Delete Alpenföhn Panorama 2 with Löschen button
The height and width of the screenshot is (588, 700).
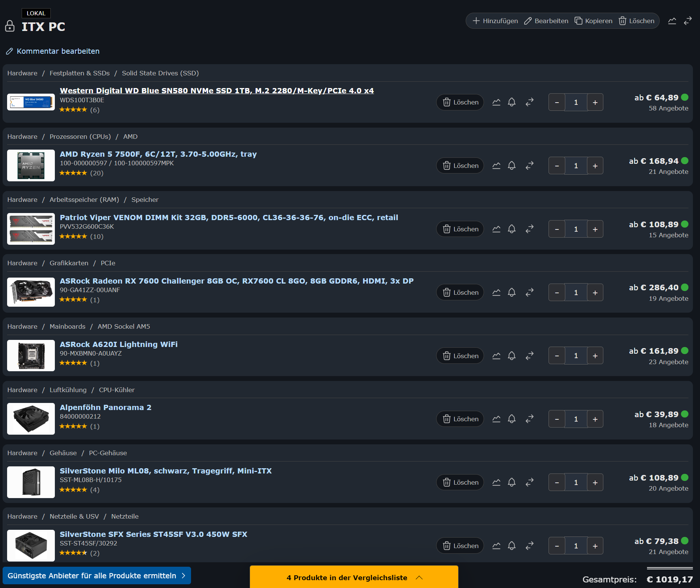coord(460,419)
